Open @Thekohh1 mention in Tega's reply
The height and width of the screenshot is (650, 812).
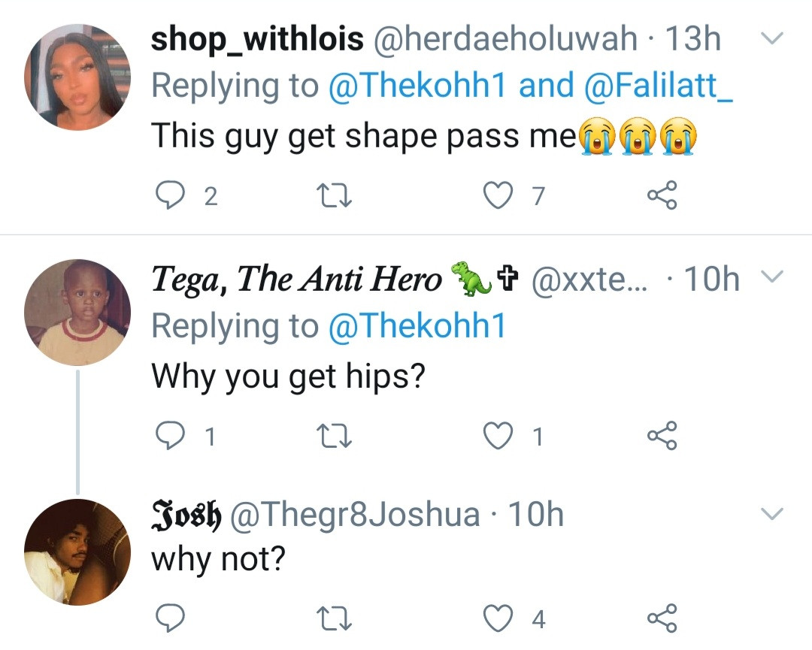[417, 327]
